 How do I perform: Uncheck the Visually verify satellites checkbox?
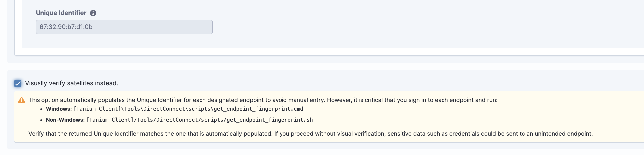click(x=18, y=83)
